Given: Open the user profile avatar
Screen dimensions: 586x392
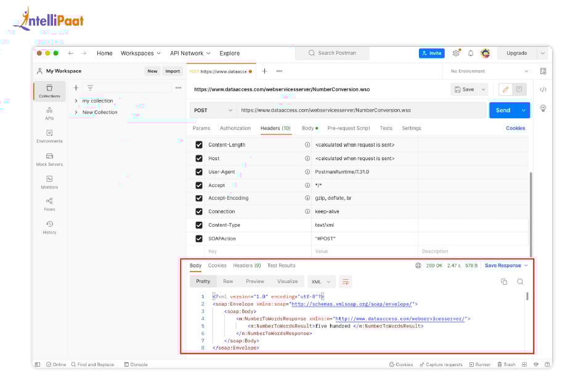Looking at the screenshot, I should click(x=486, y=53).
